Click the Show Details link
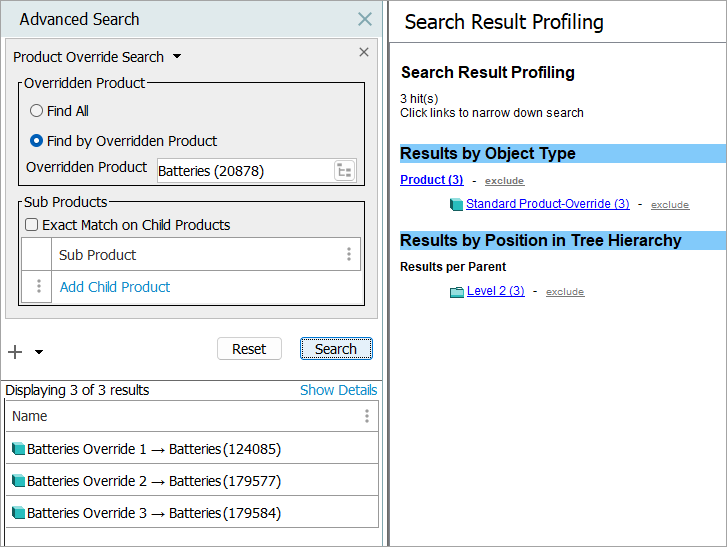 338,390
